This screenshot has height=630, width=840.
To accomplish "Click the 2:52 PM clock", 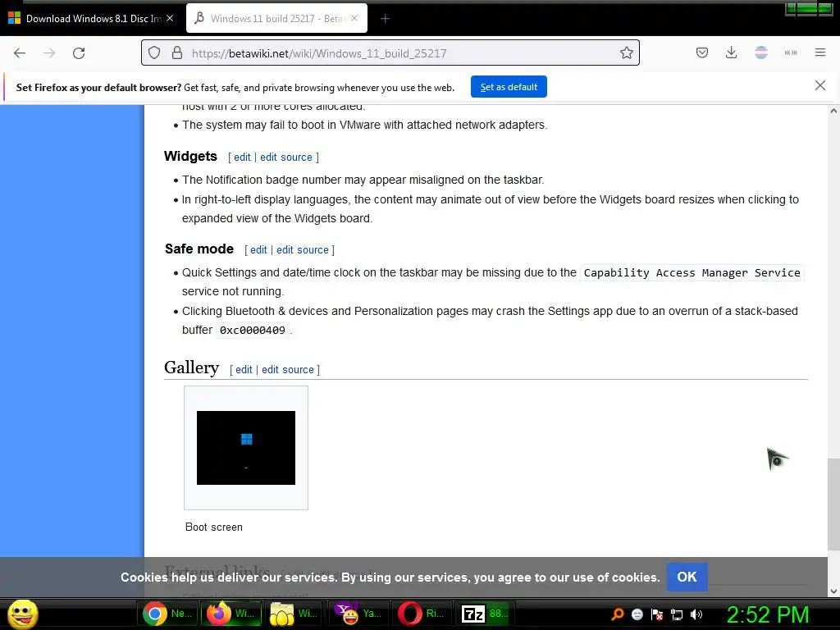I will click(x=768, y=614).
